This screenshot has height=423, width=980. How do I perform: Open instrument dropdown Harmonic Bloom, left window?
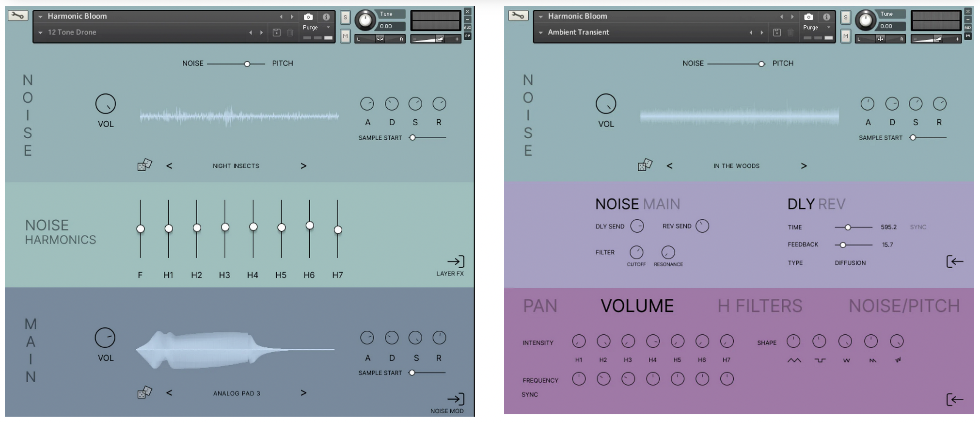tap(41, 16)
